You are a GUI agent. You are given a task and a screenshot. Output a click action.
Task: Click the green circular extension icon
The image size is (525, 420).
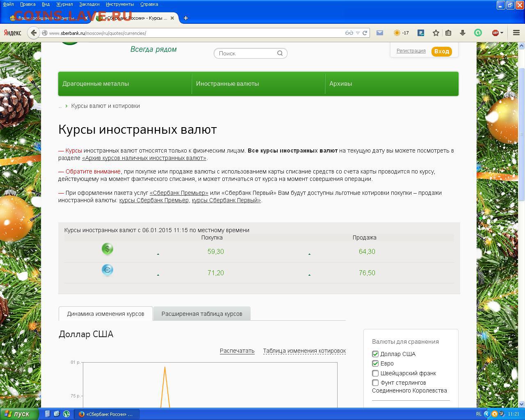point(478,33)
